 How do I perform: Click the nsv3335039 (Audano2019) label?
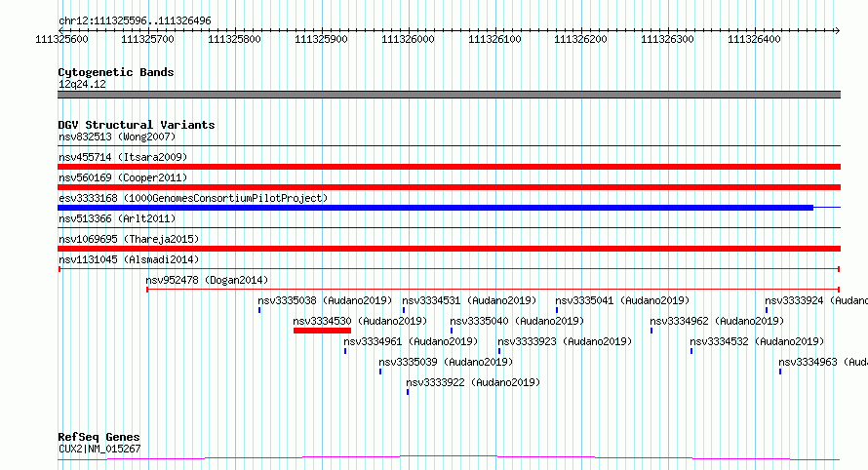pyautogui.click(x=446, y=362)
